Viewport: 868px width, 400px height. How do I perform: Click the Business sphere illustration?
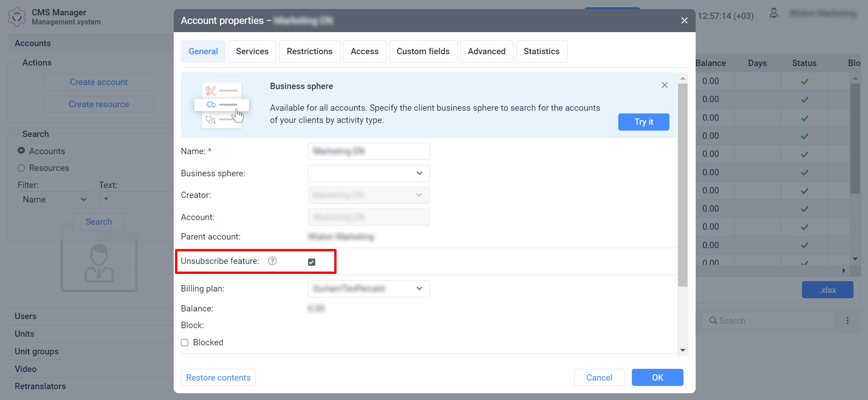(222, 105)
